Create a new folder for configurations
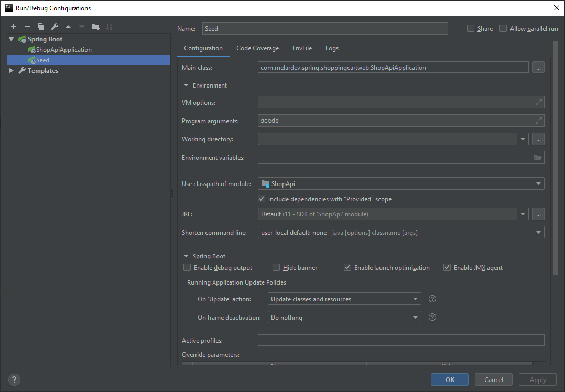 95,27
